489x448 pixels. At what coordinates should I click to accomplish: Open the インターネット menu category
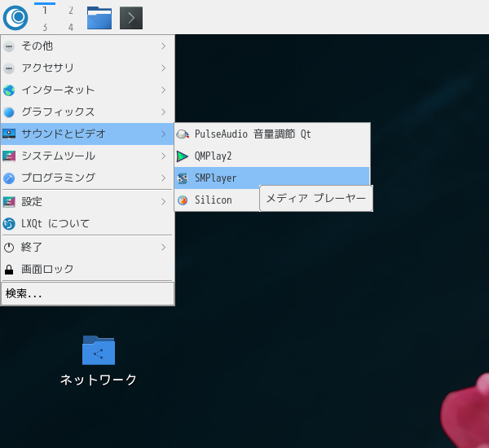(87, 90)
